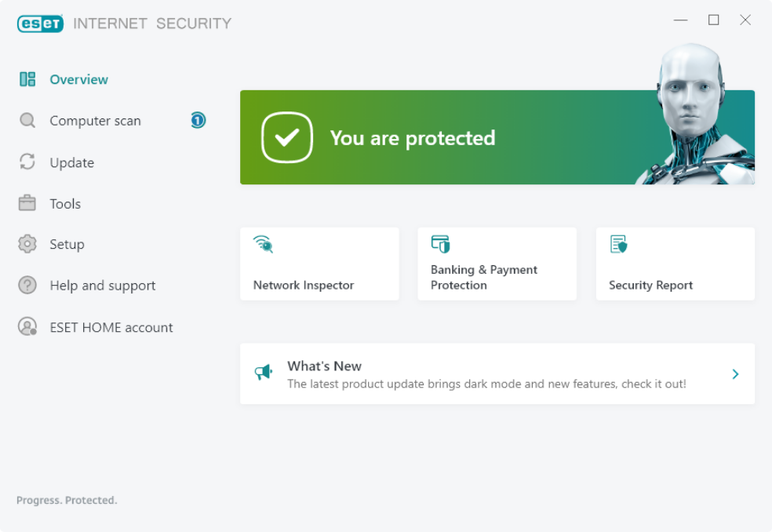
Task: Click the Computer scan magnifier icon
Action: [x=27, y=121]
